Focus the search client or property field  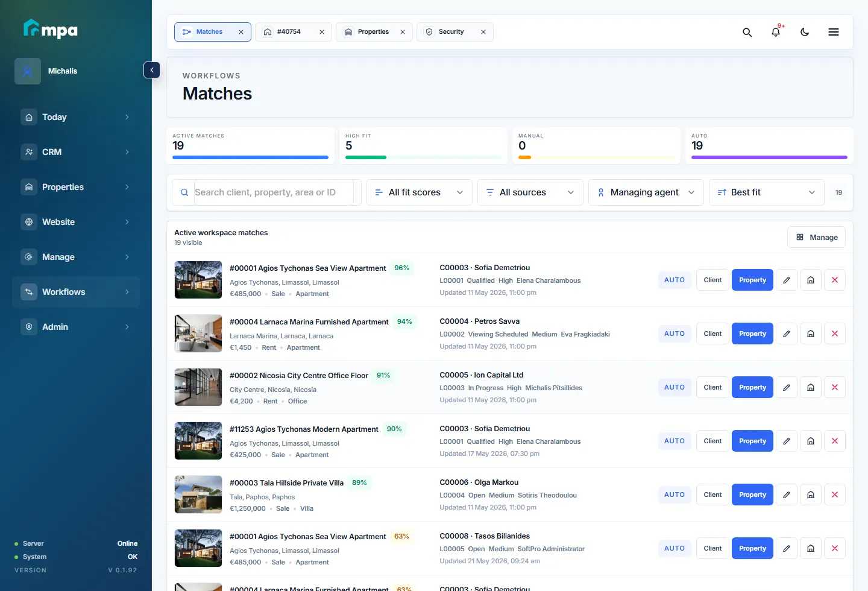click(266, 192)
